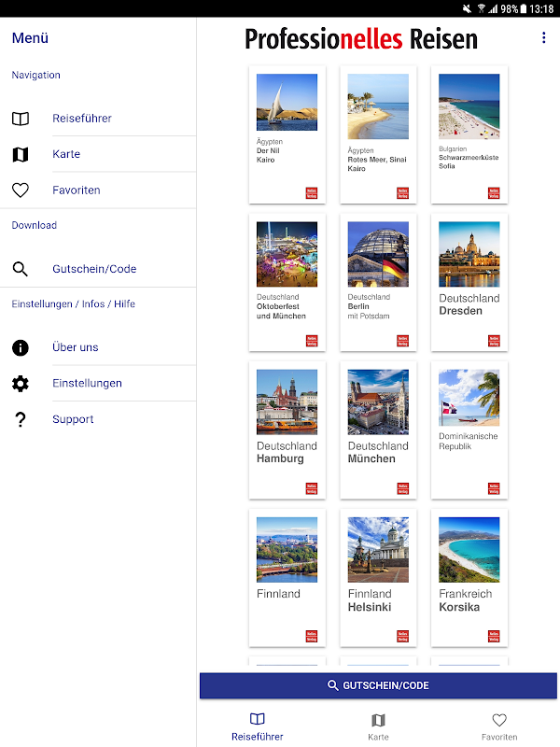Click 'Einstellungen / Infos / Hilfe' section label
The height and width of the screenshot is (747, 560).
tap(74, 304)
